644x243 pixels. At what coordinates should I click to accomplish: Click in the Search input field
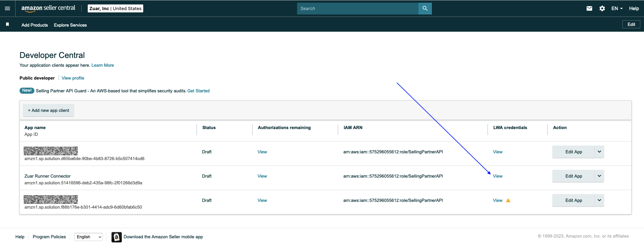(357, 8)
